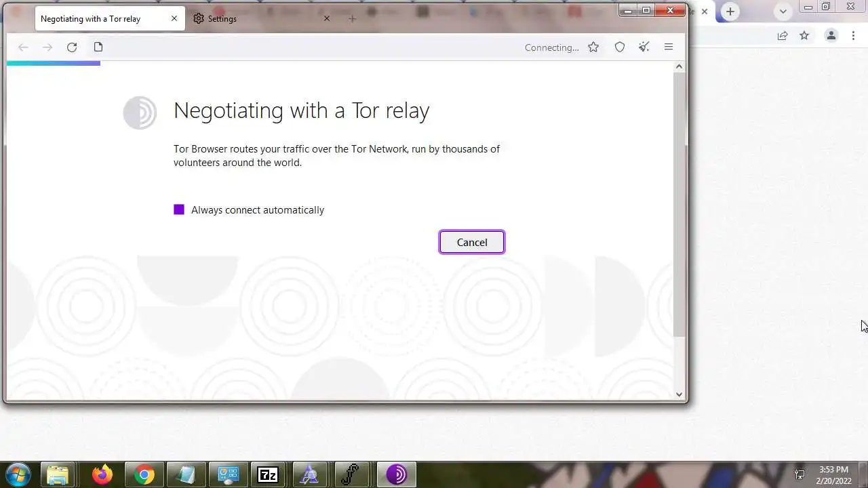Screen dimensions: 868x488
Task: Click the Chrome share page icon
Action: click(x=783, y=35)
